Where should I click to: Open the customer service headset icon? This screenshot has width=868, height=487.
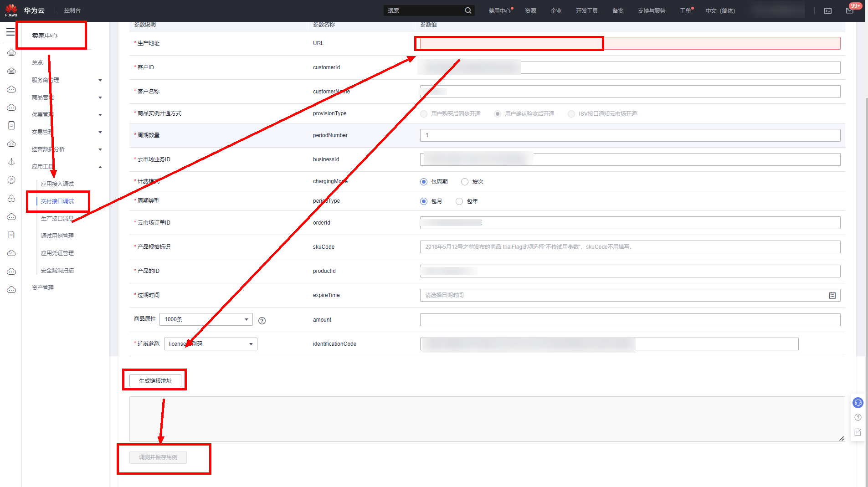click(858, 403)
